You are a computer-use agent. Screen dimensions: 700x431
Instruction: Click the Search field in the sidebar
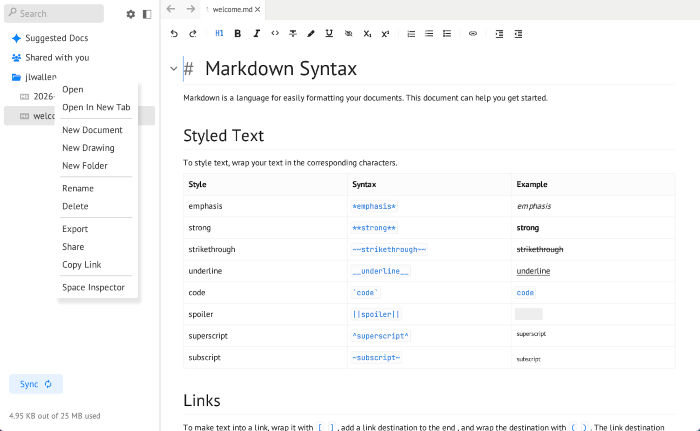click(55, 14)
